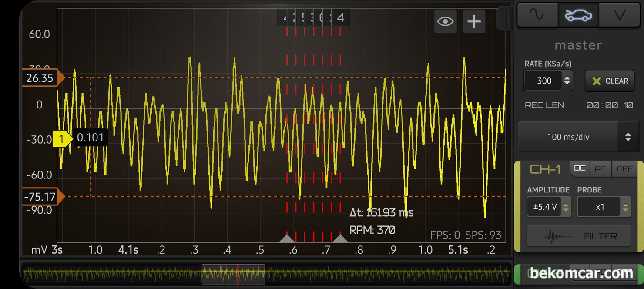Select the Δt: 161.93 ms readout
644x289 pixels.
click(x=381, y=213)
